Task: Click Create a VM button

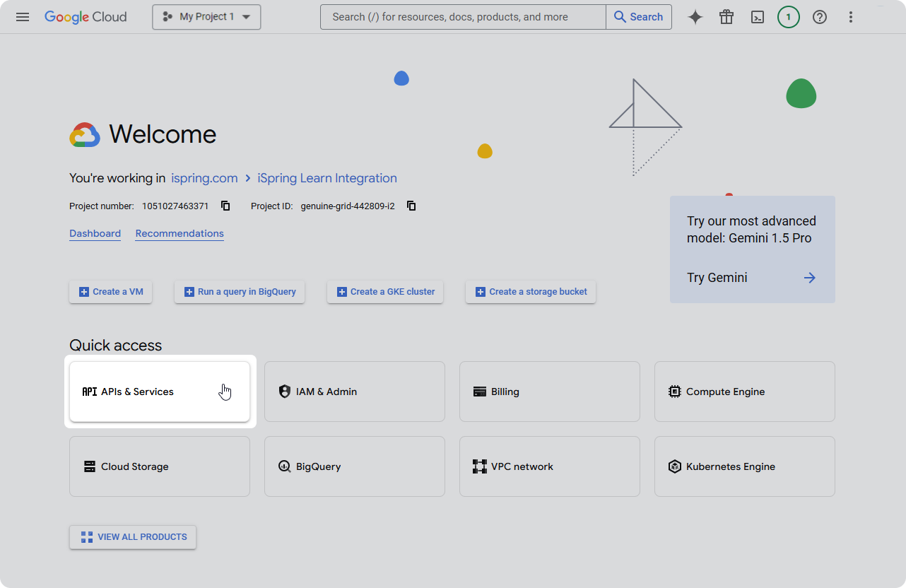Action: pyautogui.click(x=111, y=292)
